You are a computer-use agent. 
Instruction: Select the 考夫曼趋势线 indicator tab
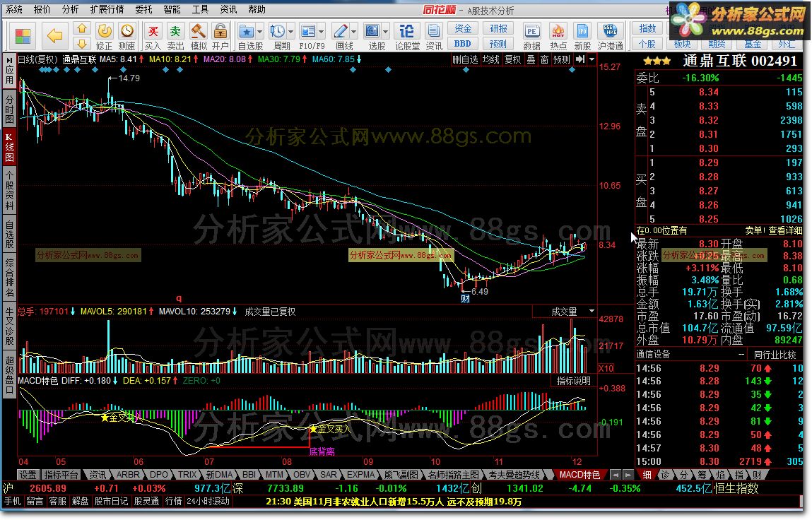(x=514, y=474)
